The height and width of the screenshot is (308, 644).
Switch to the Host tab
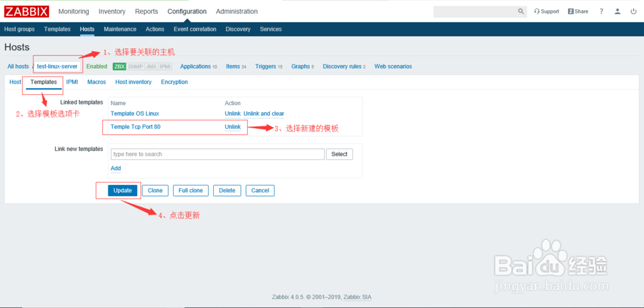(x=15, y=82)
